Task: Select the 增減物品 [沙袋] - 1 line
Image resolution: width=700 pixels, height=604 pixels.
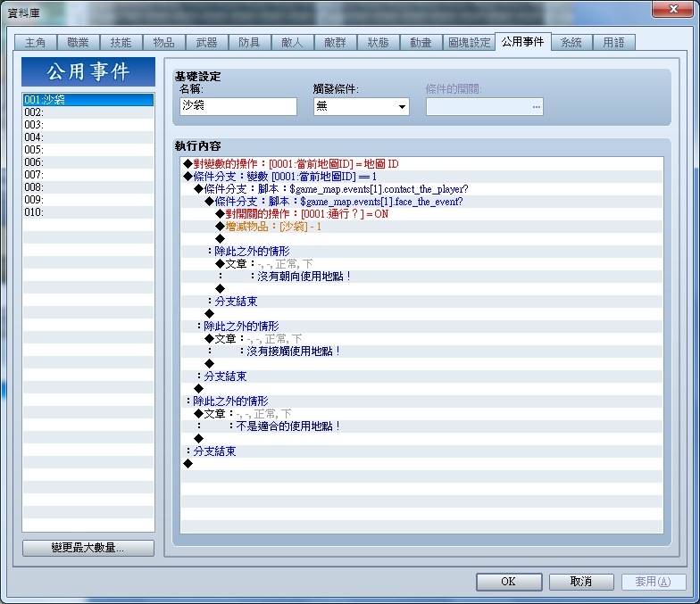Action: [x=421, y=227]
